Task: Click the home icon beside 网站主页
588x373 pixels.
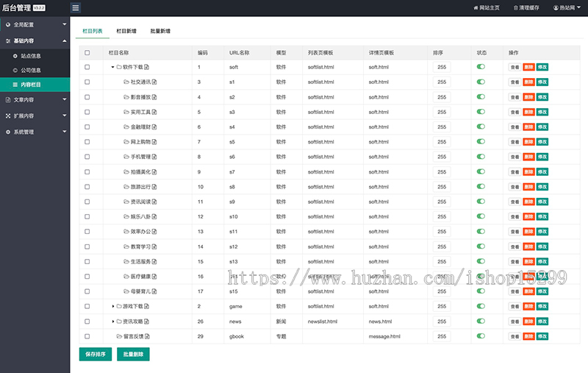Action: (476, 8)
